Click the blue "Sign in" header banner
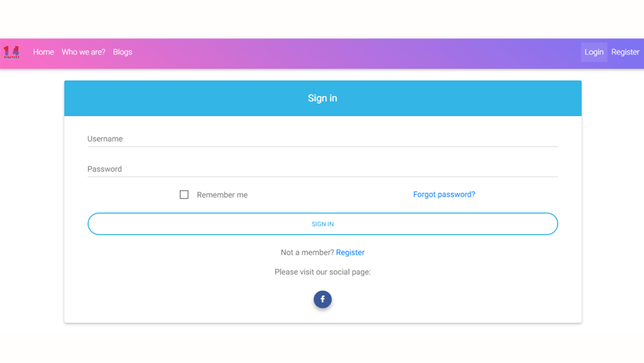 (322, 98)
